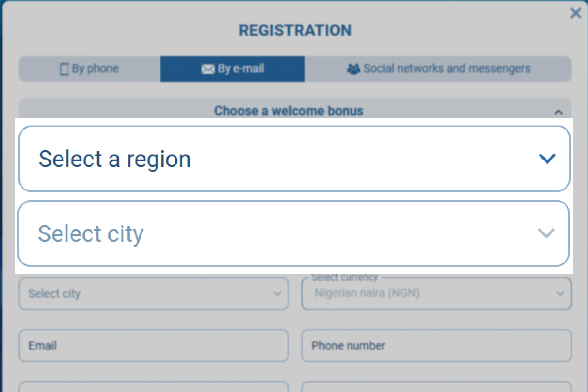Screen dimensions: 588x392
Task: Click the Email input field
Action: tap(153, 345)
